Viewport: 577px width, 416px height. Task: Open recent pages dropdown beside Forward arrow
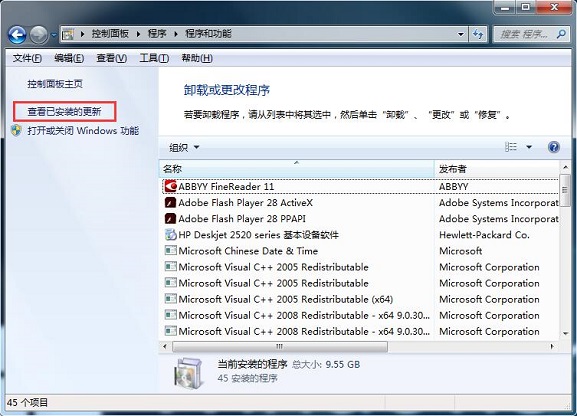pyautogui.click(x=54, y=35)
